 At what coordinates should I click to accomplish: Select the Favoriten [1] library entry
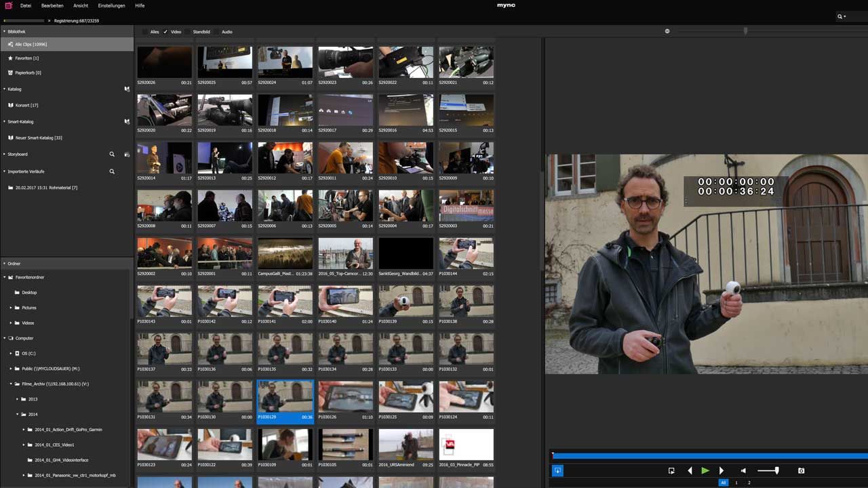click(x=27, y=58)
